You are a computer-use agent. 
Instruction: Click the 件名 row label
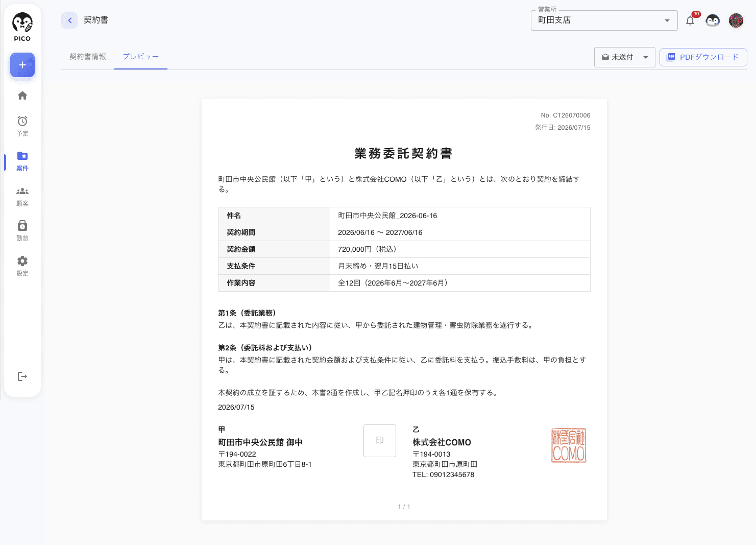(x=234, y=216)
